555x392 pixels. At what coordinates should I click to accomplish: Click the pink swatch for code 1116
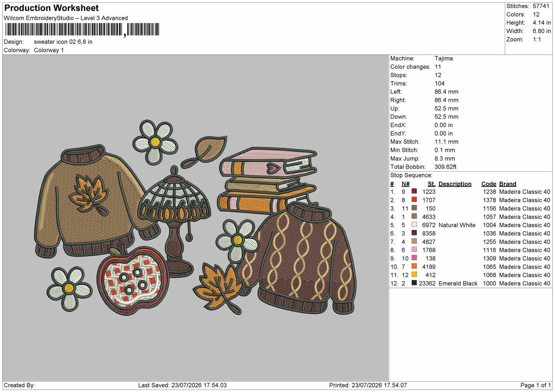414,250
